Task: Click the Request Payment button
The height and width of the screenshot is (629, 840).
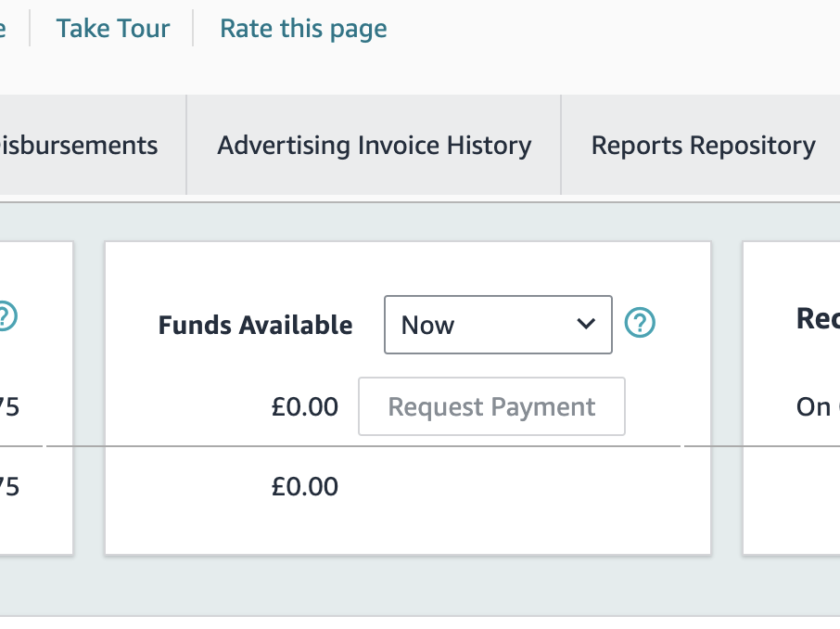Action: (x=491, y=406)
